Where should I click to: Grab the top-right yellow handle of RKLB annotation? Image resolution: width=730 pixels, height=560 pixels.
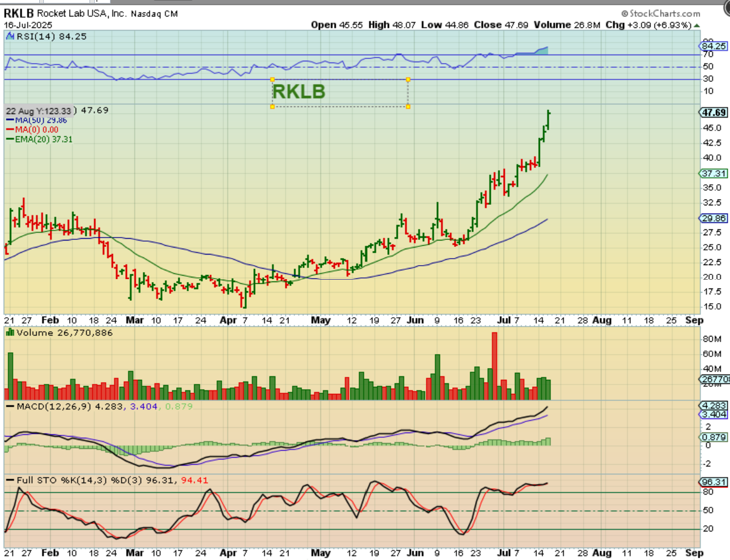coord(408,80)
